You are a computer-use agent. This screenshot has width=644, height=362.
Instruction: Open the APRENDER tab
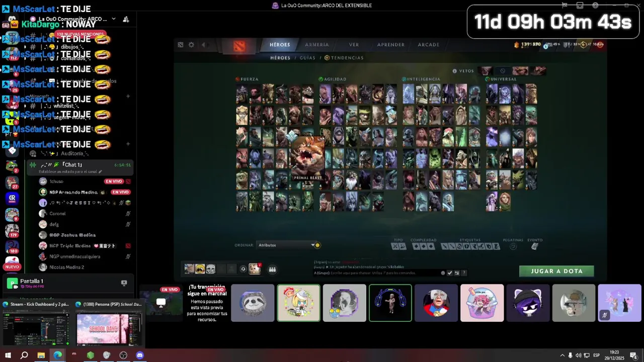pyautogui.click(x=391, y=45)
